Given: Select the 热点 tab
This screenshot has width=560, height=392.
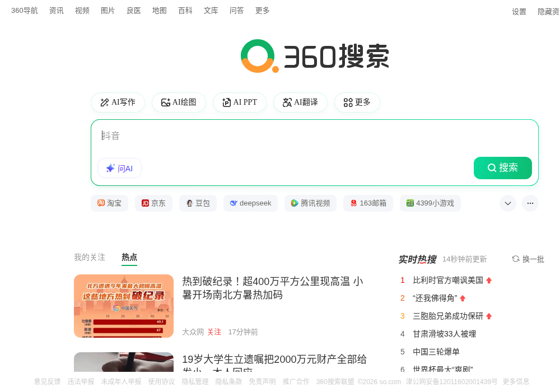Looking at the screenshot, I should pyautogui.click(x=129, y=258).
